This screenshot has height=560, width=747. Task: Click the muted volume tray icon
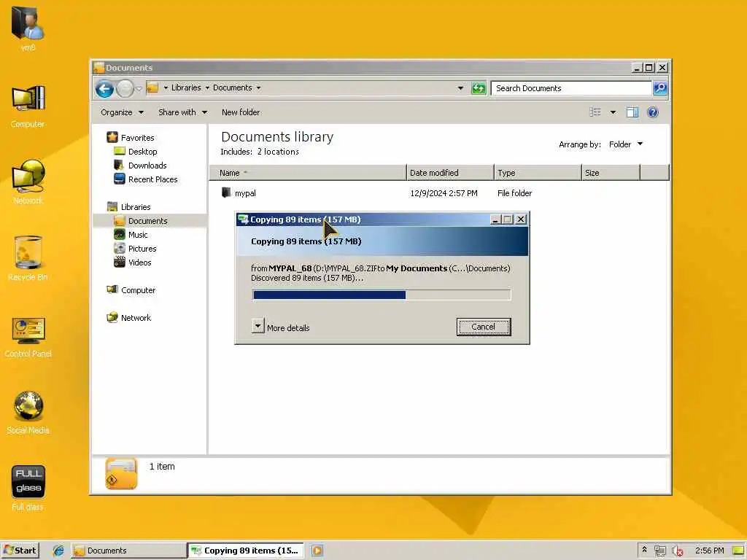pyautogui.click(x=677, y=551)
